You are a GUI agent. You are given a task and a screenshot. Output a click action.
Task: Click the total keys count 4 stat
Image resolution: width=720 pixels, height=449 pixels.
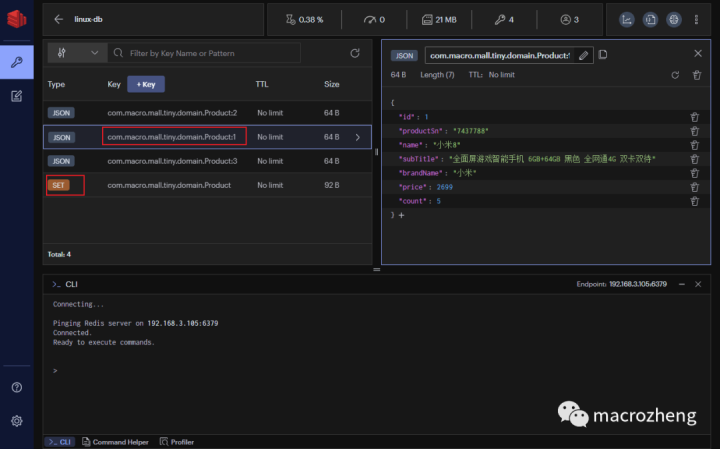coord(504,20)
